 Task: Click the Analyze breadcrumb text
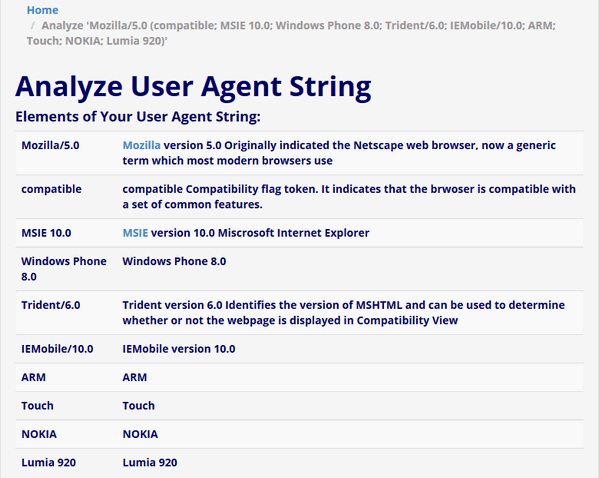point(291,33)
